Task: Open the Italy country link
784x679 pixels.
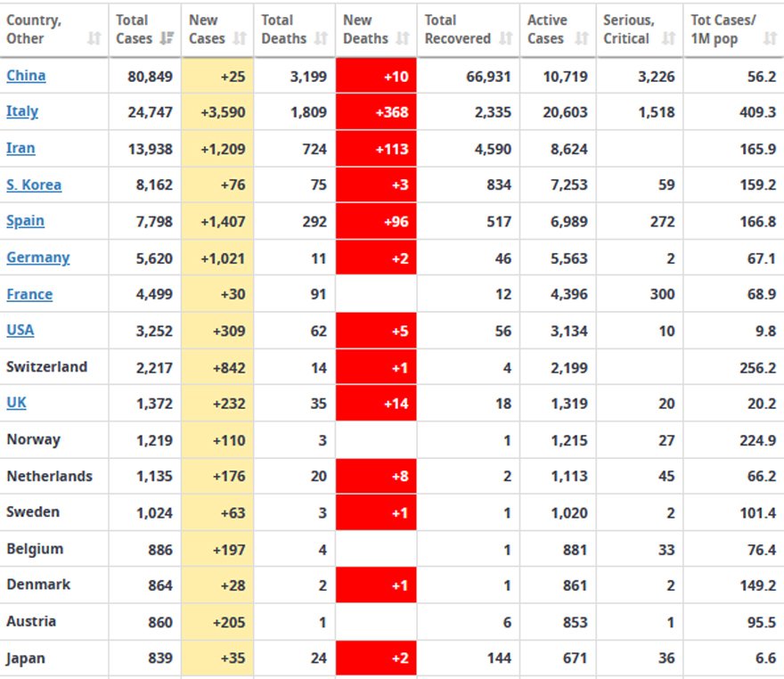Action: (22, 112)
